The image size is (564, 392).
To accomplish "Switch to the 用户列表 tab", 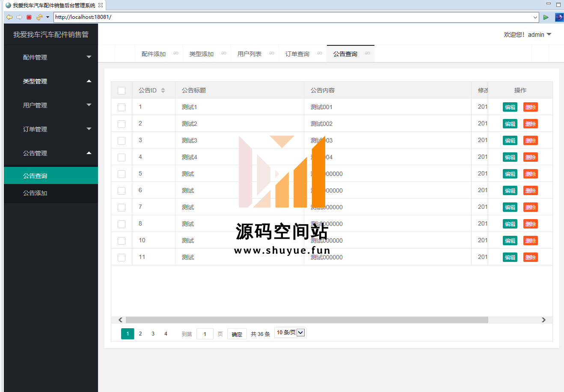I will [x=249, y=54].
